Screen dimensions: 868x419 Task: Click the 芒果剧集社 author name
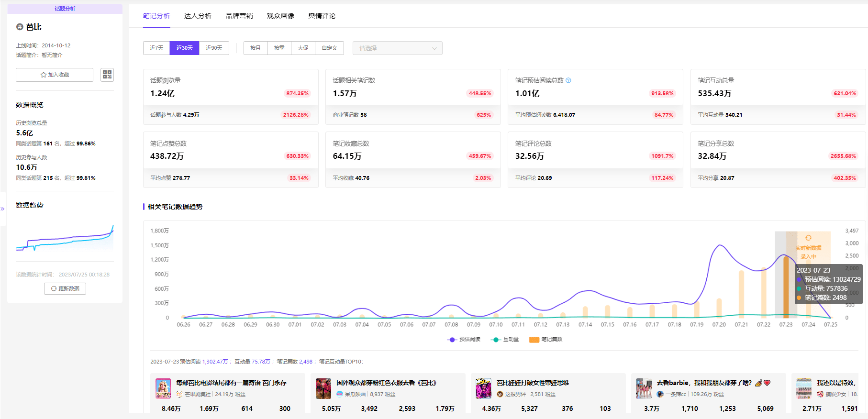coord(198,395)
